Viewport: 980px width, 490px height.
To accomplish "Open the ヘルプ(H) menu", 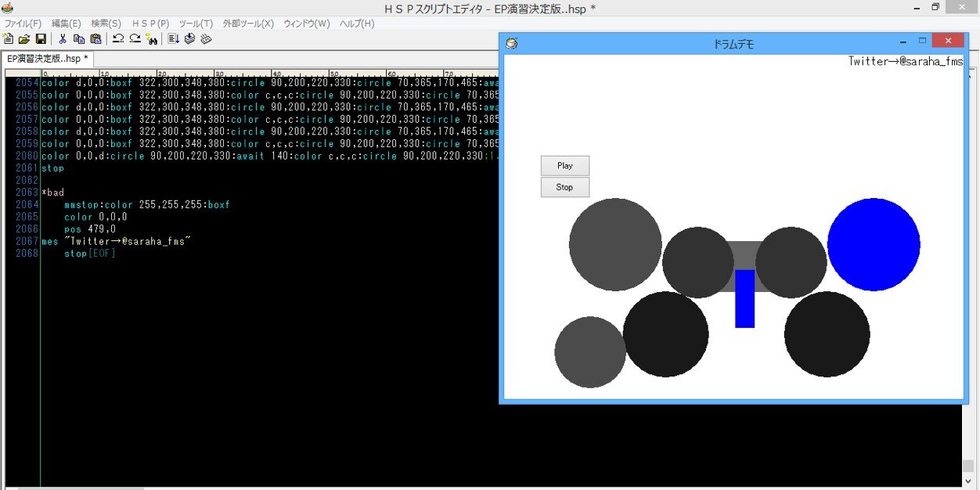I will 357,23.
